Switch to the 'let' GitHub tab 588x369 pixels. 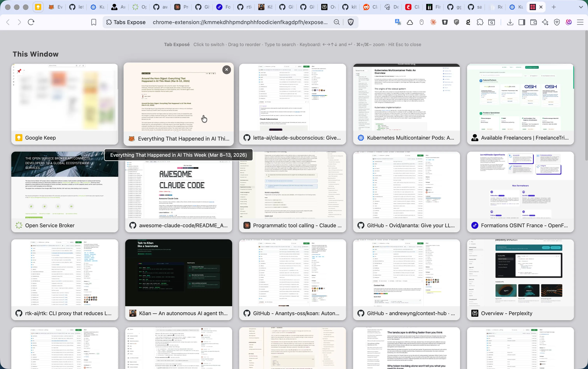77,7
